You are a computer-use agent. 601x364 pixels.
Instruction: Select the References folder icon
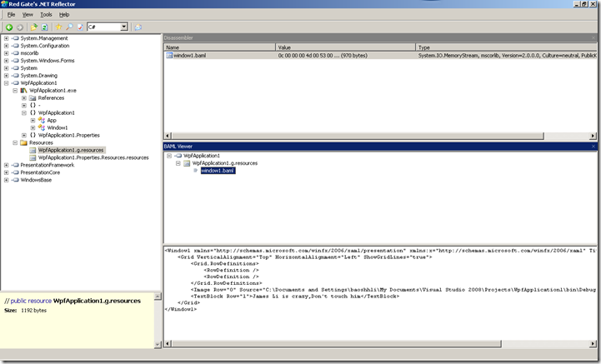coord(33,98)
